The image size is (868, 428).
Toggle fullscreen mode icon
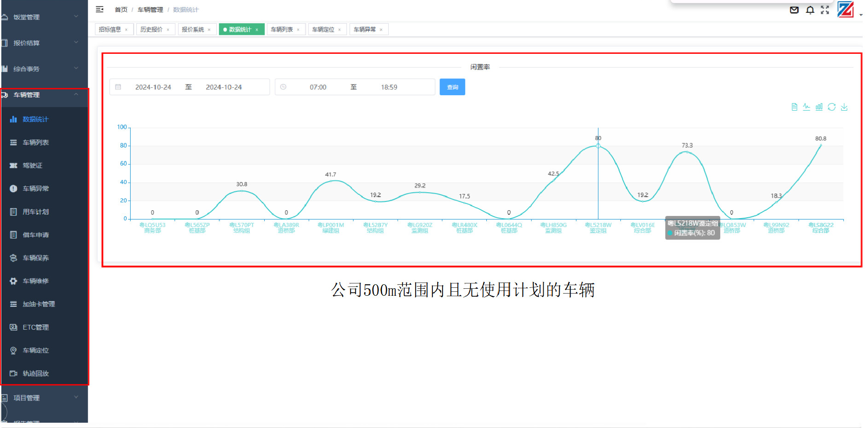pyautogui.click(x=825, y=10)
